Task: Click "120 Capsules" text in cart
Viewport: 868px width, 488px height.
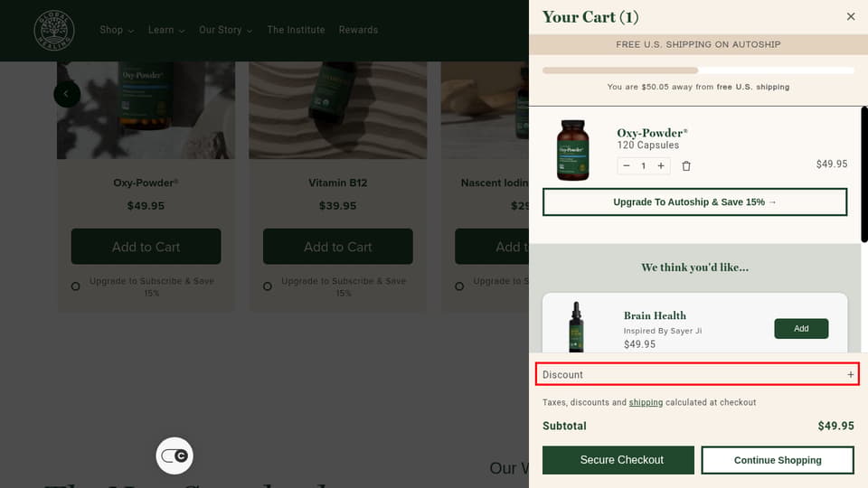Action: point(647,145)
